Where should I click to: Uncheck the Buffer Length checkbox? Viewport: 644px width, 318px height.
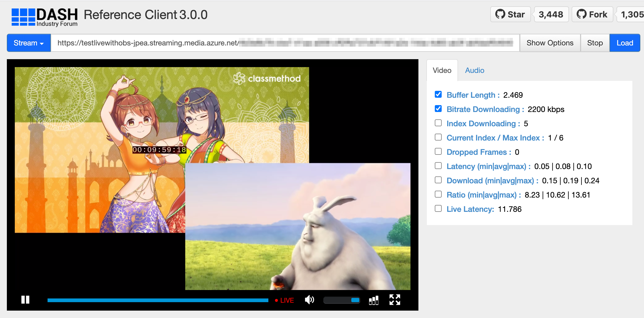438,94
